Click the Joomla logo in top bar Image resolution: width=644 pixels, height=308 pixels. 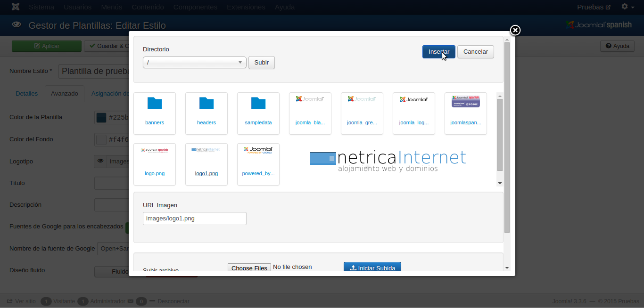point(16,7)
